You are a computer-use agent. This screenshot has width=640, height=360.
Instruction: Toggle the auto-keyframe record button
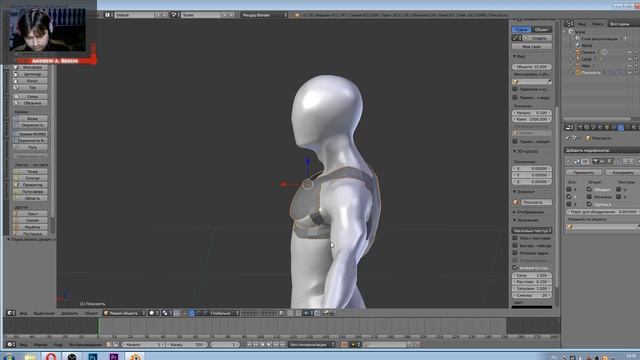pyautogui.click(x=344, y=344)
